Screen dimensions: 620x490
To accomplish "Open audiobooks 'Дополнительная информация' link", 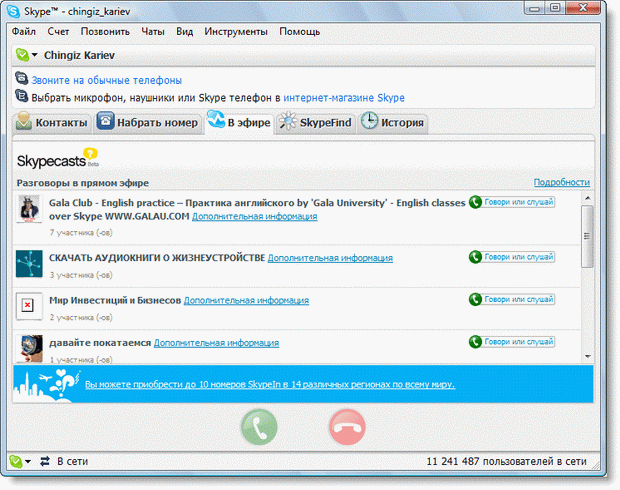I will (x=330, y=258).
